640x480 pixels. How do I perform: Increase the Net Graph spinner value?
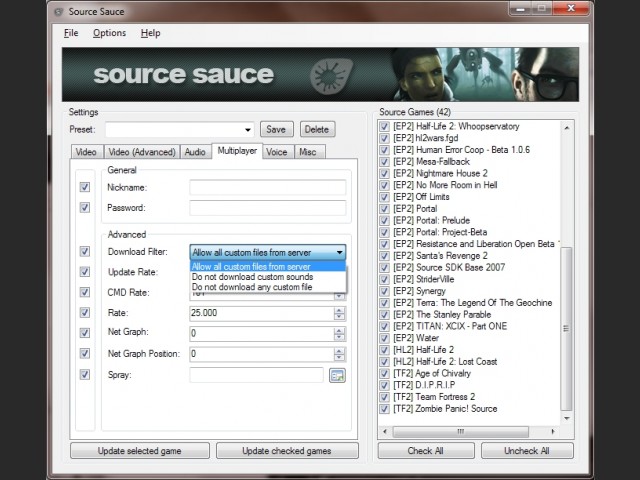click(x=339, y=331)
